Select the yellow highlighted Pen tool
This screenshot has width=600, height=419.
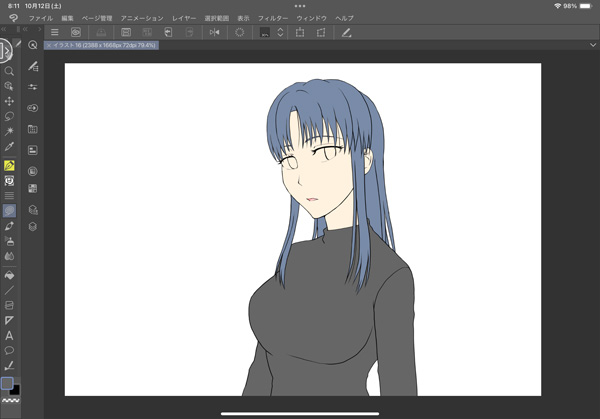click(x=9, y=165)
